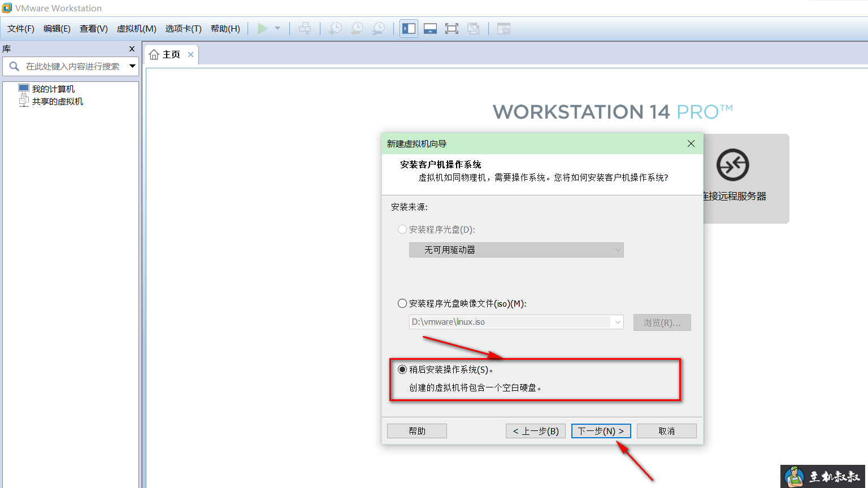Click Send Ctrl+Alt+Del toolbar icon
868x488 pixels.
point(305,28)
